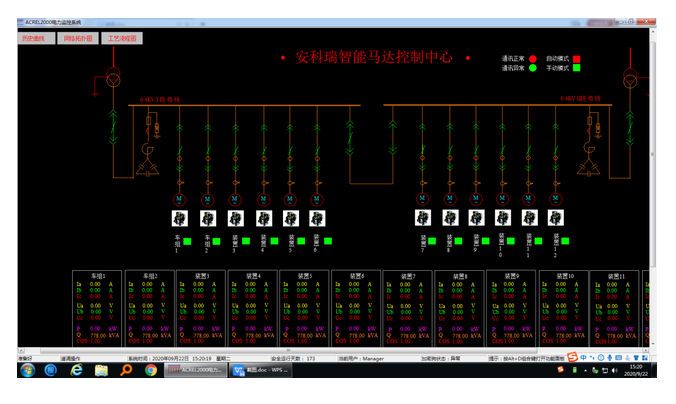Click the 当前用户: Manager status entry

coord(361,359)
